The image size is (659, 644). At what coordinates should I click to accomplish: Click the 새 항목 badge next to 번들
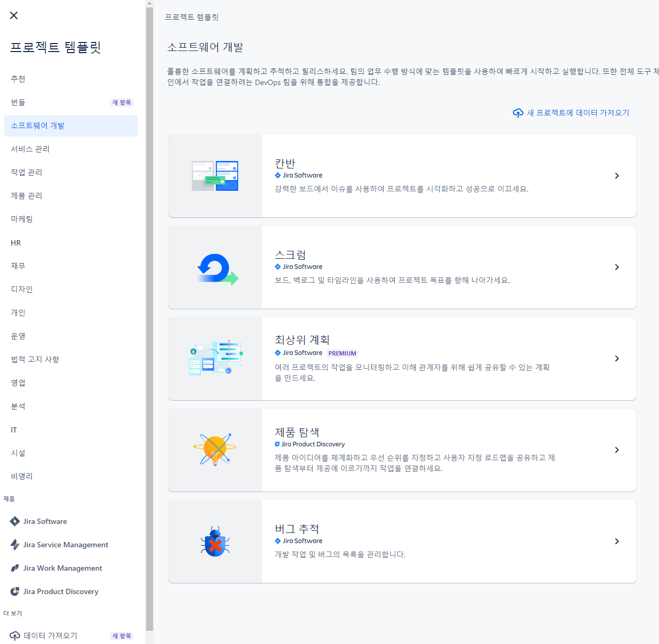(122, 103)
